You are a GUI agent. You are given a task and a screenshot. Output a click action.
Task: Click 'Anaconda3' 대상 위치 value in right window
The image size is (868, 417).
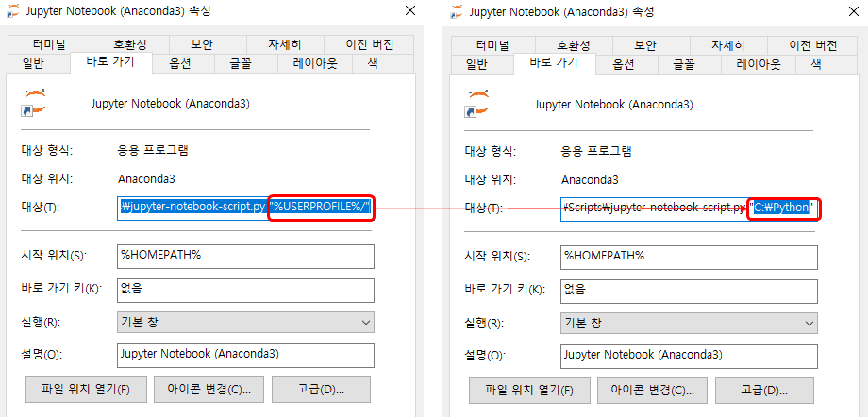pos(590,180)
